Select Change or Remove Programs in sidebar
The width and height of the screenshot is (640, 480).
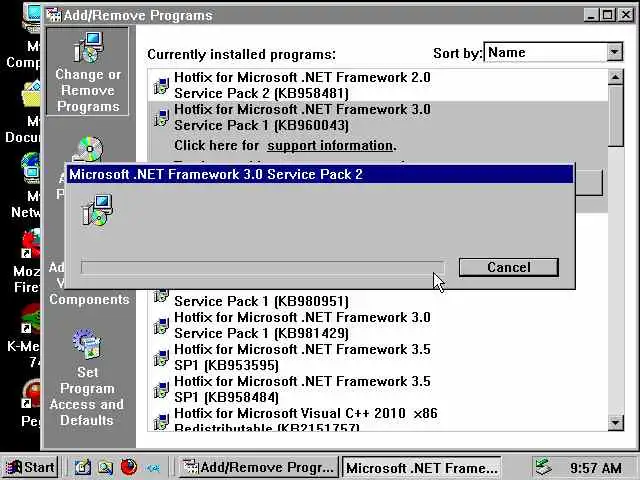point(88,71)
